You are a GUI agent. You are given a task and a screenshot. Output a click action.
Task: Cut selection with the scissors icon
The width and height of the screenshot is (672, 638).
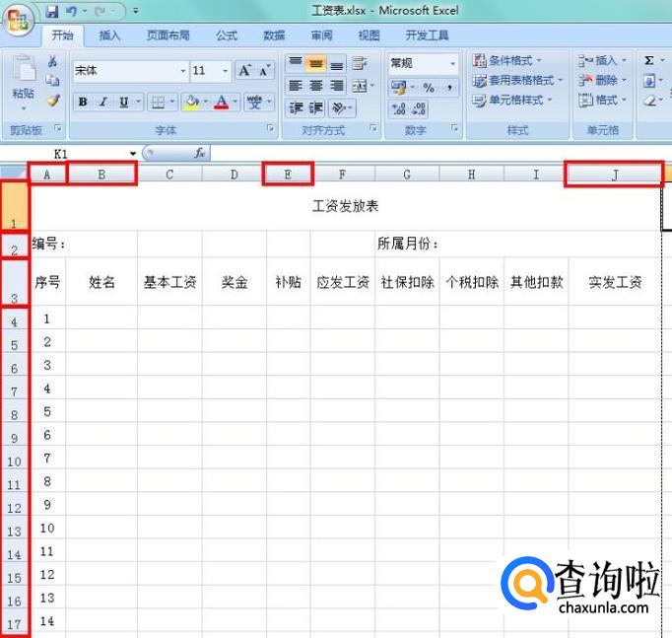click(x=52, y=61)
